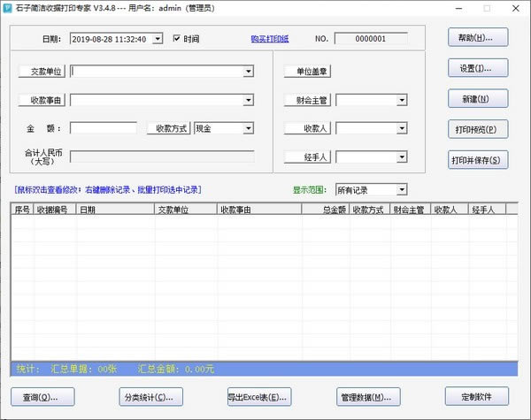Viewport: 531px width, 420px height.
Task: Click the app icon in title bar
Action: coord(7,8)
